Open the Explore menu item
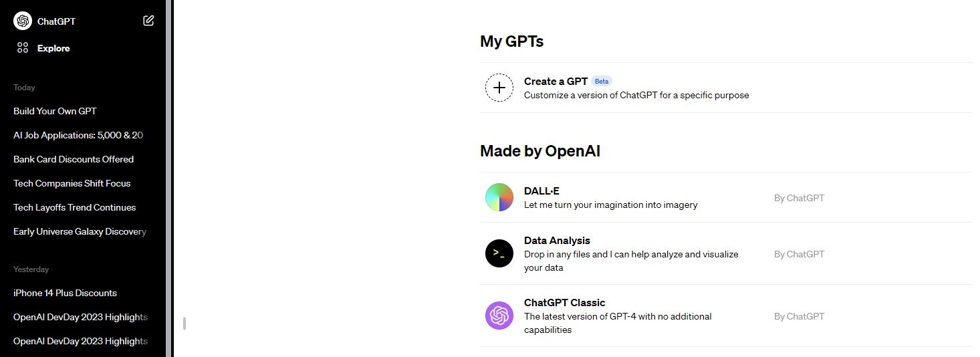Viewport: 980px width, 357px height. click(x=53, y=48)
